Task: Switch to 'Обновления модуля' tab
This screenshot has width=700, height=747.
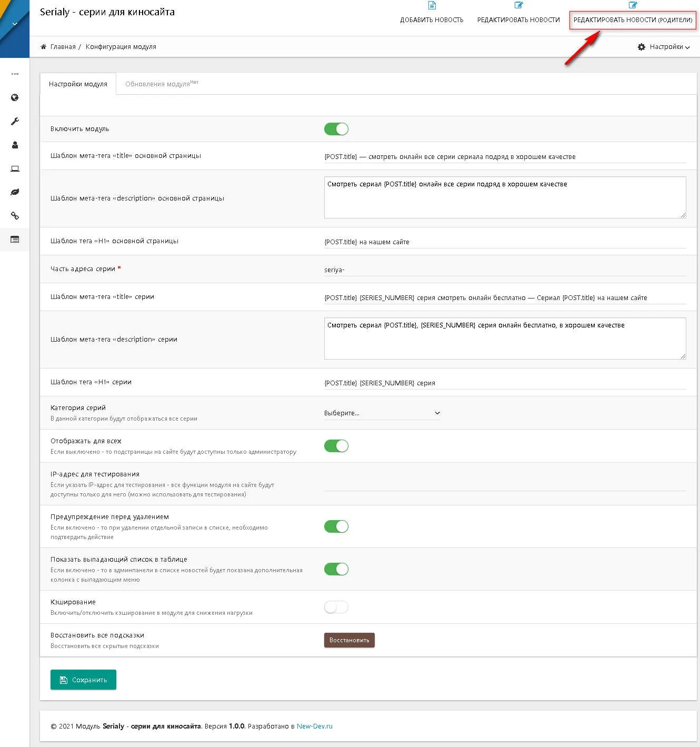Action: click(x=162, y=84)
